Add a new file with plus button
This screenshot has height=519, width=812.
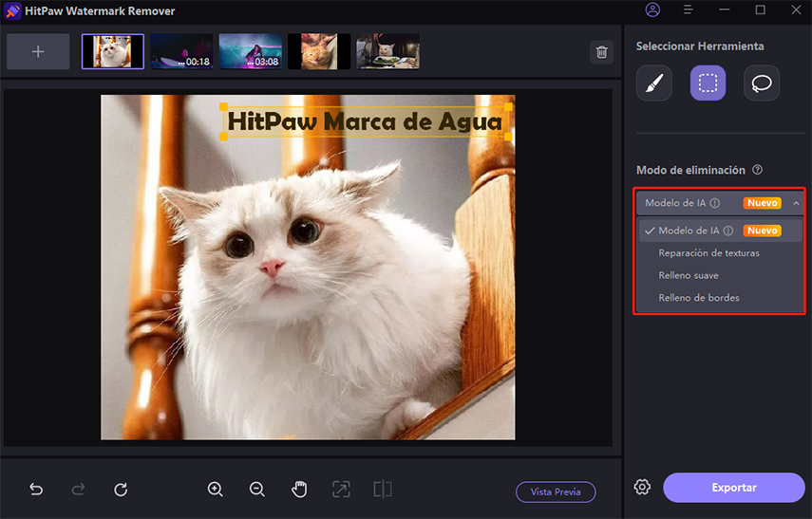coord(38,51)
